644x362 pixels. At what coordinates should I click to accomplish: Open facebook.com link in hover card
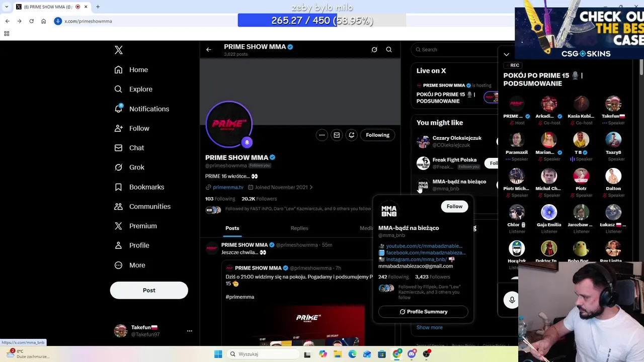pos(426,252)
